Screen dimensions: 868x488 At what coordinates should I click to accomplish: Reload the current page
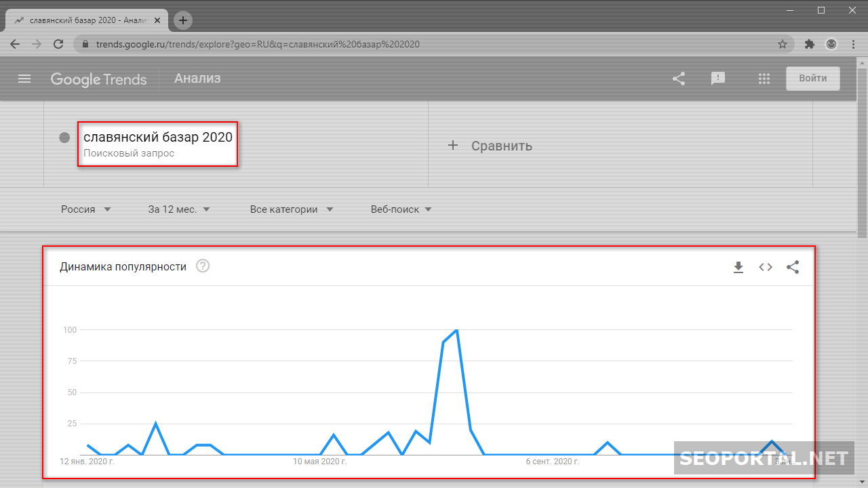(x=58, y=44)
